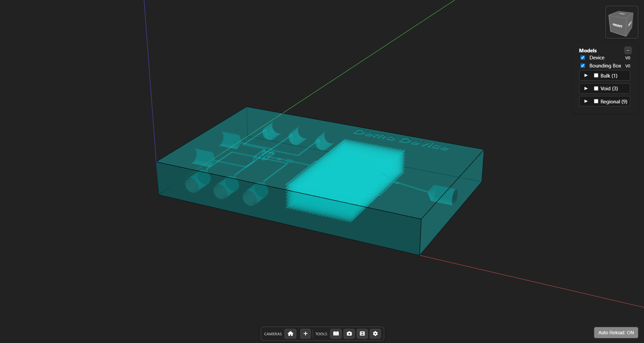The width and height of the screenshot is (644, 343).
Task: Click the Device model label
Action: (597, 58)
